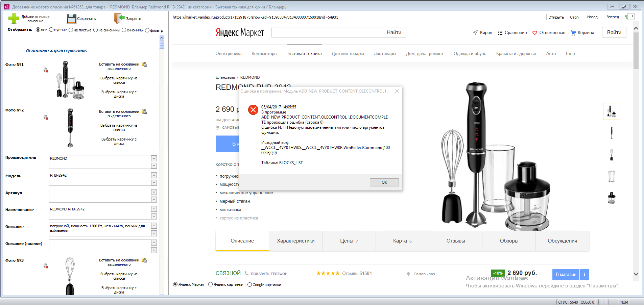The image size is (644, 305).
Task: Click Выбрать картинку из списка for Фото №1
Action: (x=119, y=80)
